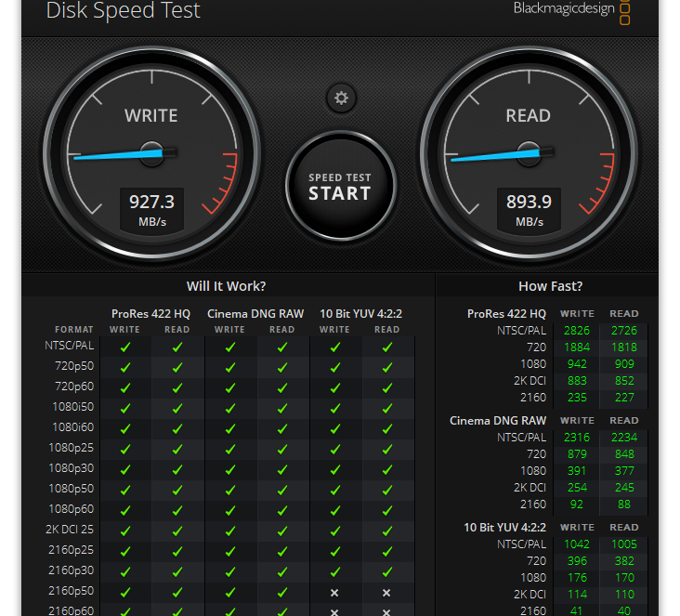Click 10 Bit YUV 720 write value 396
This screenshot has width=680, height=616.
[x=577, y=561]
